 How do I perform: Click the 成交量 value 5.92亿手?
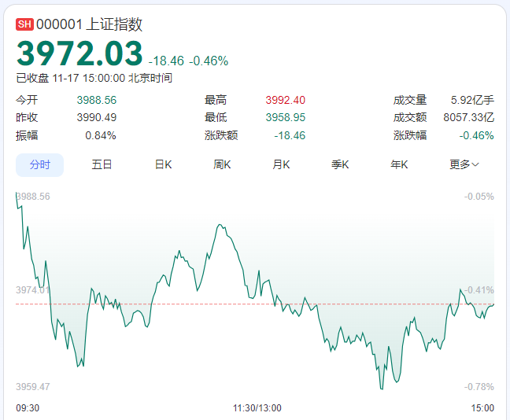[x=472, y=100]
